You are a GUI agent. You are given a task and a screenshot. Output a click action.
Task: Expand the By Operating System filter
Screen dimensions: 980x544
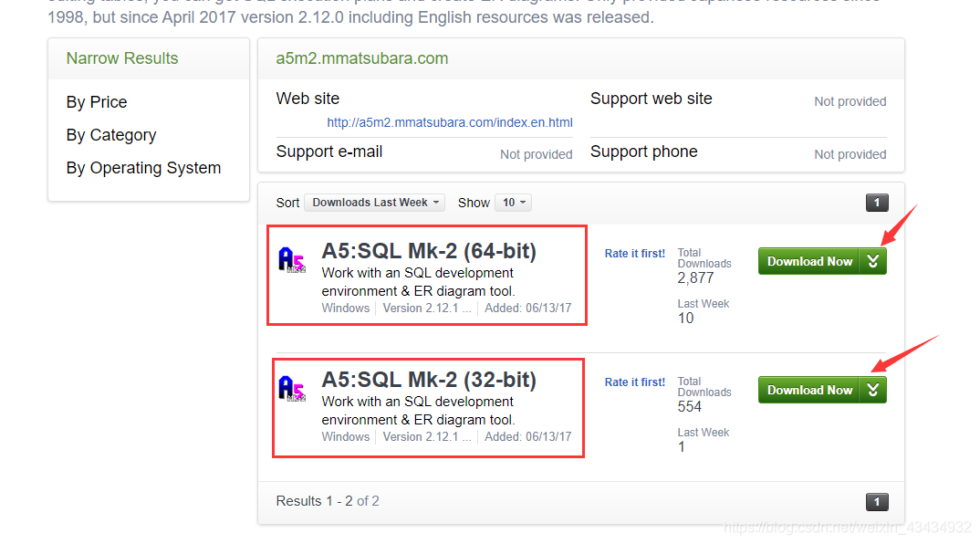tap(144, 168)
